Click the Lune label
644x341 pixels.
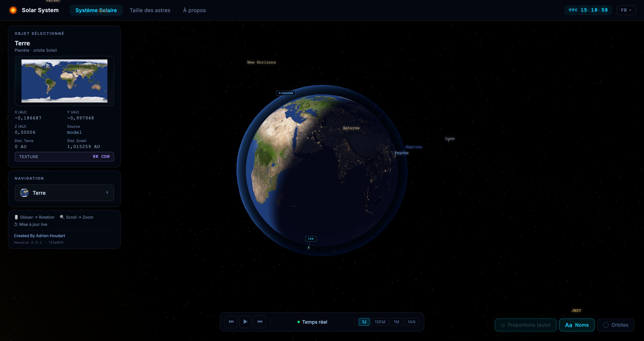tap(449, 138)
